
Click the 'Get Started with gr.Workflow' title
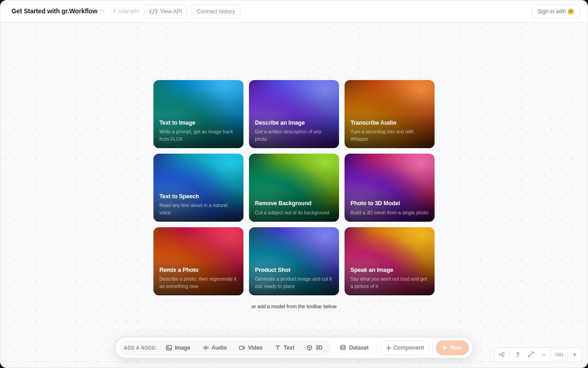[x=54, y=11]
